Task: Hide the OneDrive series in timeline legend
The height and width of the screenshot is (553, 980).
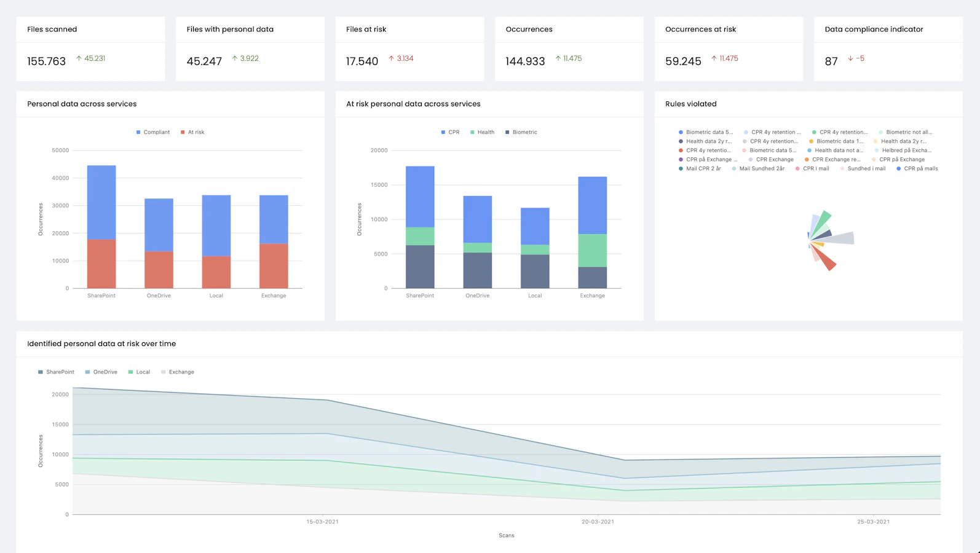Action: [x=101, y=372]
